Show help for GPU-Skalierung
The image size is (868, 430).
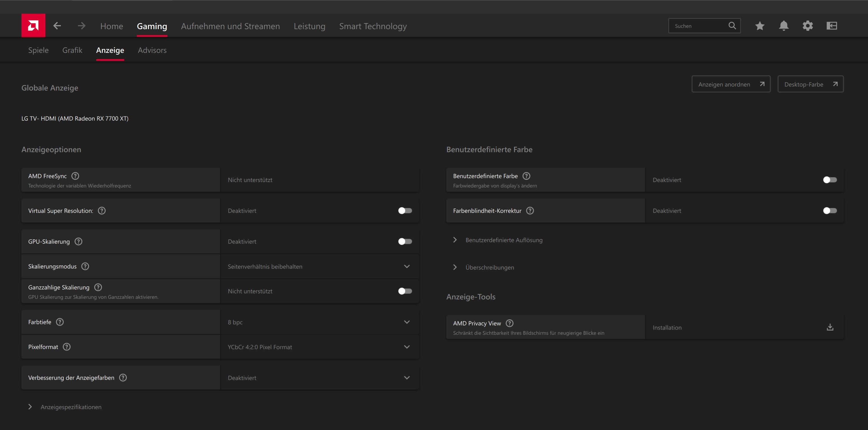click(x=79, y=241)
